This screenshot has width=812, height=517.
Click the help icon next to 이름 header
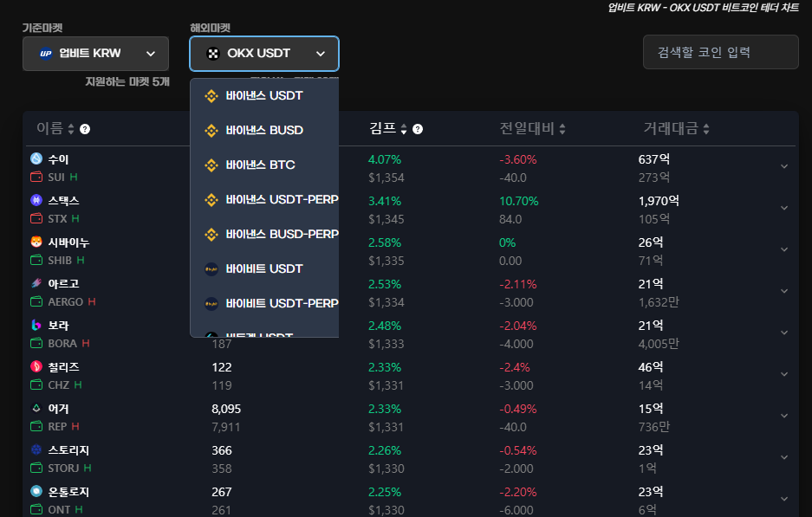pyautogui.click(x=85, y=129)
